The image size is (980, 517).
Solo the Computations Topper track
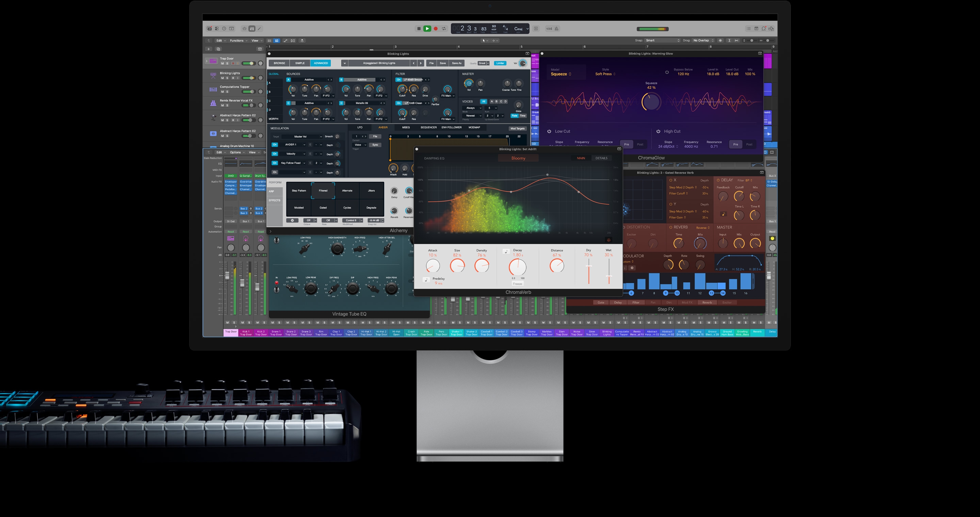coord(227,92)
